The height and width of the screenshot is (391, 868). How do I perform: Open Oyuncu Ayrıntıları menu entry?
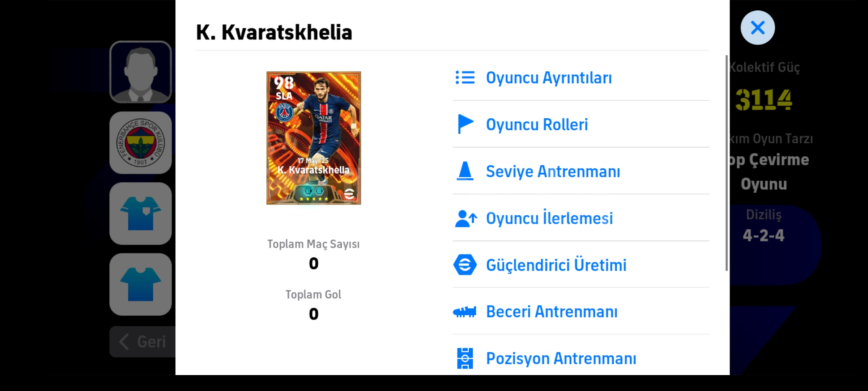[x=581, y=77]
